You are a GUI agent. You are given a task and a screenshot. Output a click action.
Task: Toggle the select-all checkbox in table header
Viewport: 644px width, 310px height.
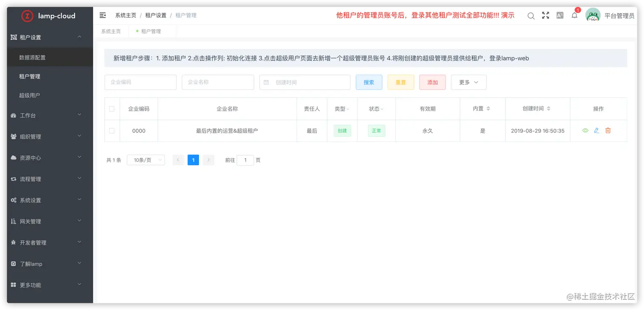tap(112, 108)
